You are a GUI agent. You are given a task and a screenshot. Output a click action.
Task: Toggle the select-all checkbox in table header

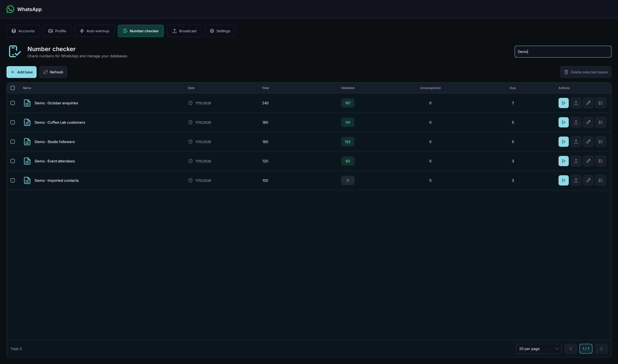coord(13,88)
